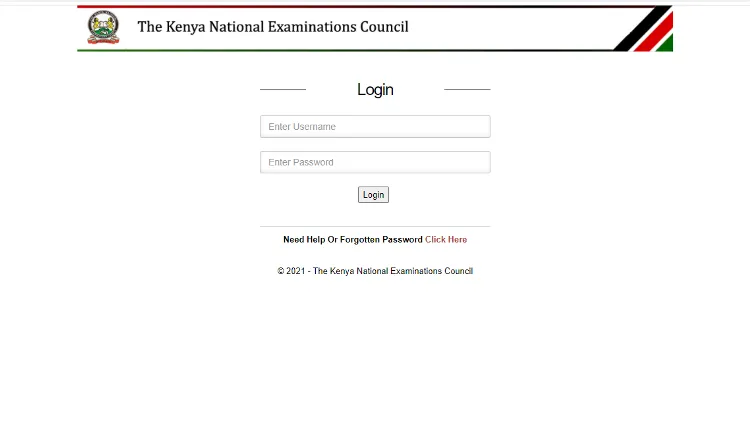Click the word 'Council' in the header title
This screenshot has height=428, width=750.
[385, 27]
